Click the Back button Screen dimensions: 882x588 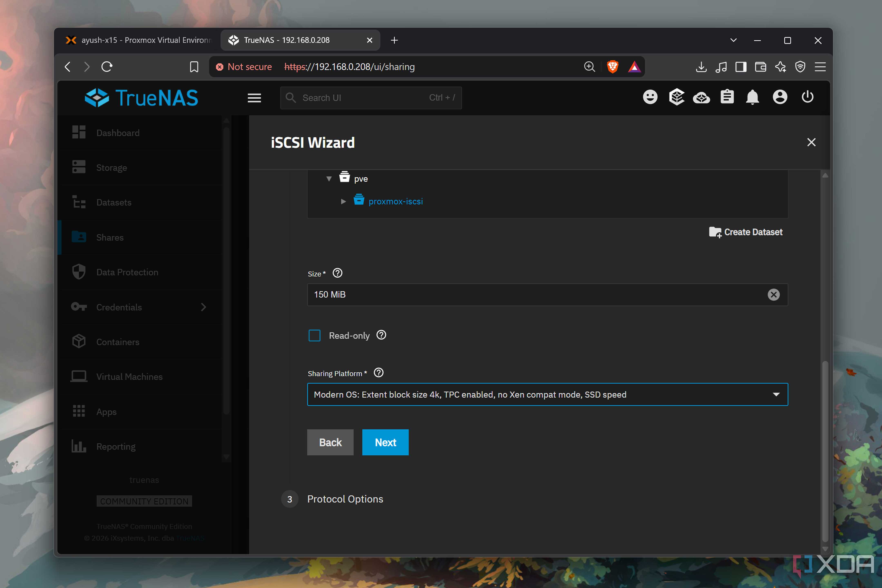coord(330,442)
